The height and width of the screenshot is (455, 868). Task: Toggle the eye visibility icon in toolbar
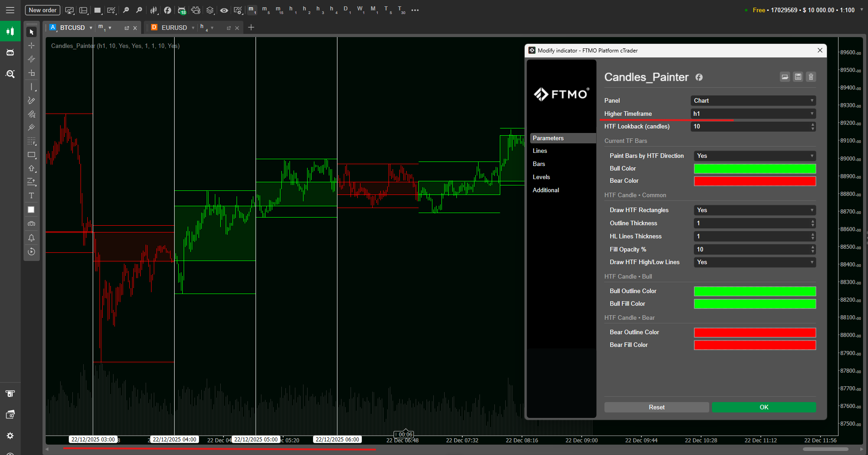click(224, 10)
